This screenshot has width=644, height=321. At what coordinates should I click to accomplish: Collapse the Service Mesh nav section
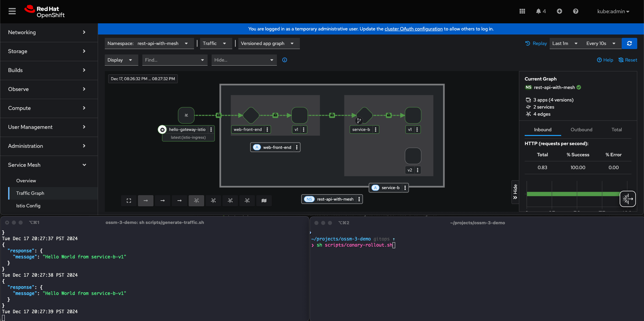pyautogui.click(x=49, y=165)
